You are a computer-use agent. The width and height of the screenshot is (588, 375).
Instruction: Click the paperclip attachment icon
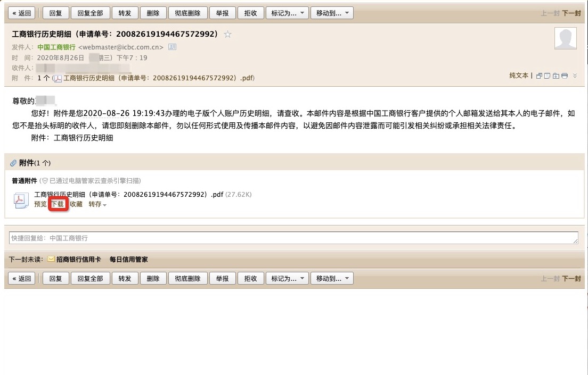[x=13, y=163]
